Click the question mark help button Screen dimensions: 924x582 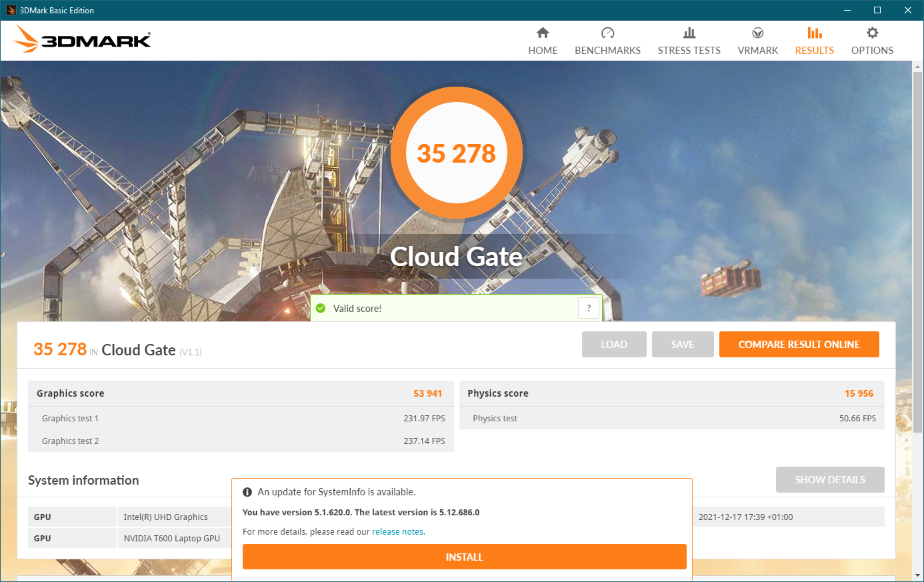(589, 308)
